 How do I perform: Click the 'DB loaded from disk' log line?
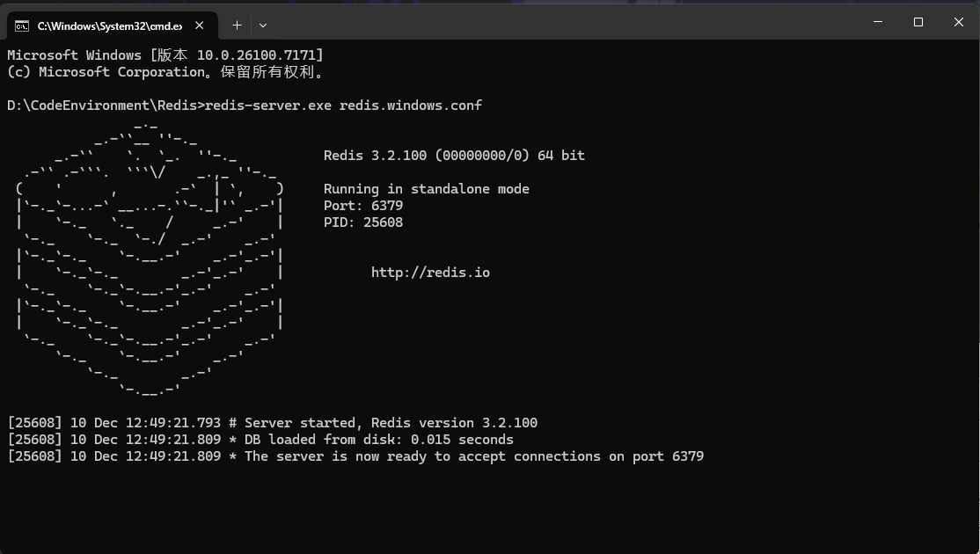click(260, 440)
